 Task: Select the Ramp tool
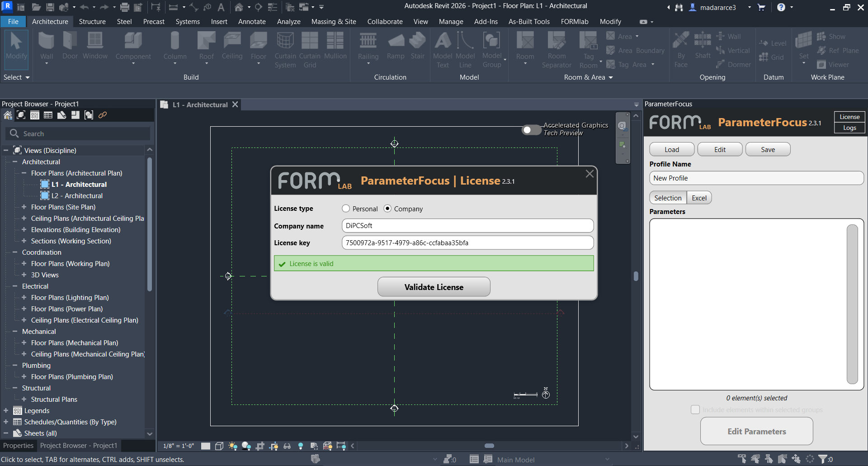396,46
